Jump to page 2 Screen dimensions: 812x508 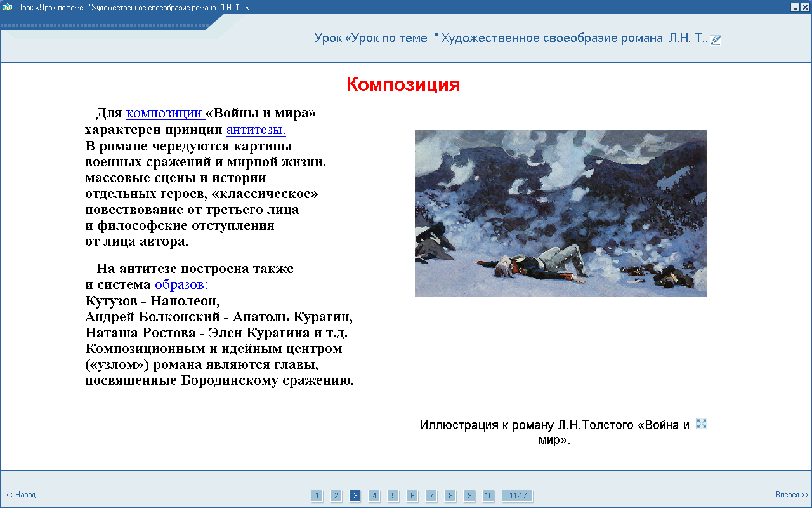point(336,496)
